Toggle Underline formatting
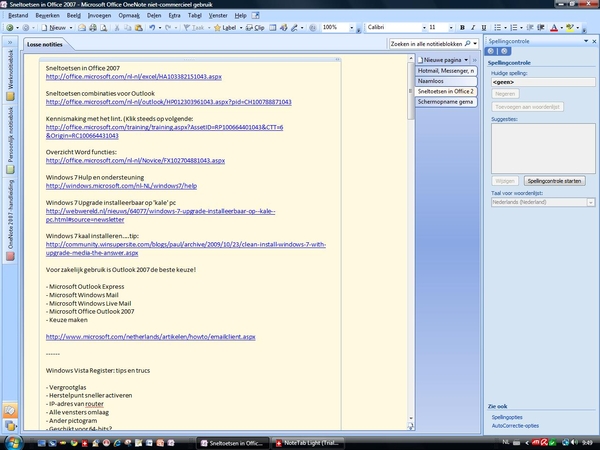 tap(484, 28)
